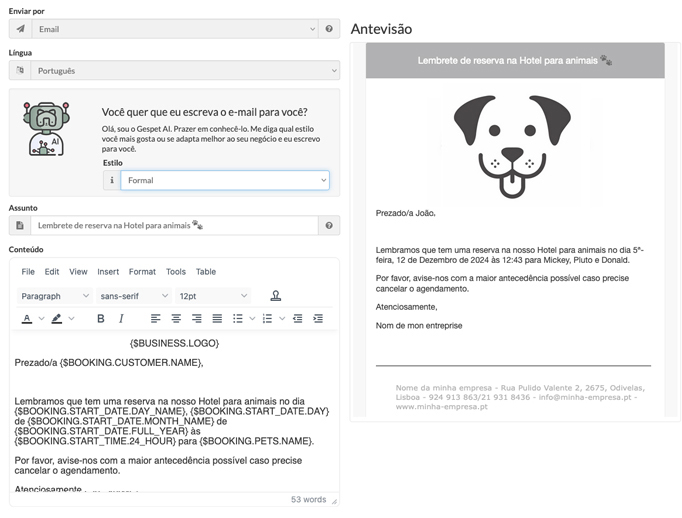Viewport: 682px width, 518px height.
Task: Click in the Assunto subject input field
Action: click(174, 225)
